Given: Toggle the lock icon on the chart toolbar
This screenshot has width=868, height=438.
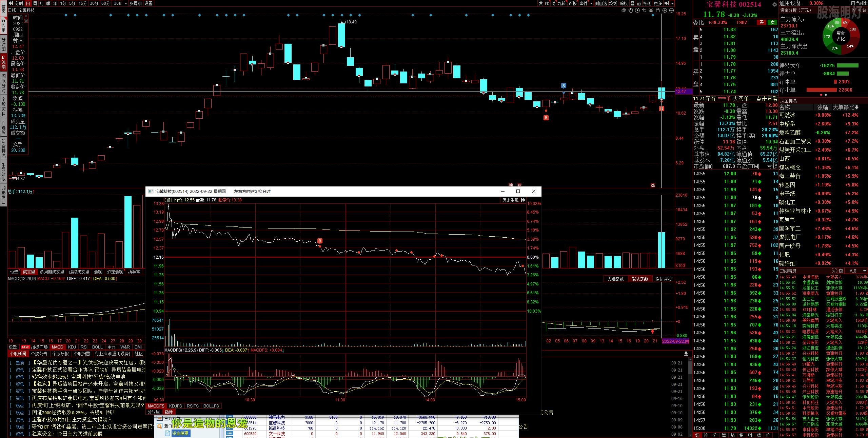Looking at the screenshot, I should pyautogui.click(x=658, y=11).
